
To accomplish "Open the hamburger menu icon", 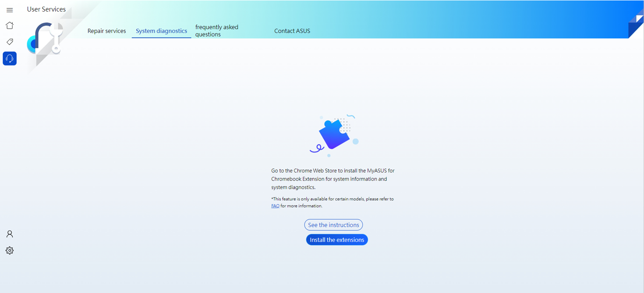I will point(9,10).
